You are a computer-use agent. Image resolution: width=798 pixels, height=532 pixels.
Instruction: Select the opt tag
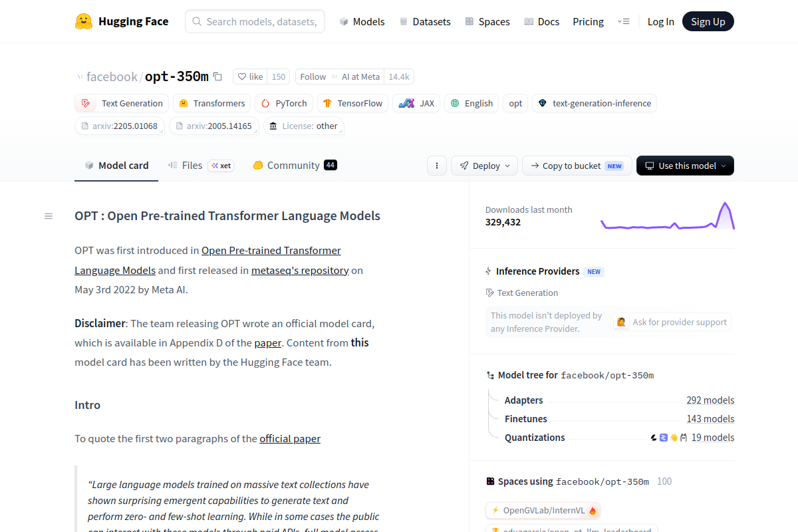515,103
